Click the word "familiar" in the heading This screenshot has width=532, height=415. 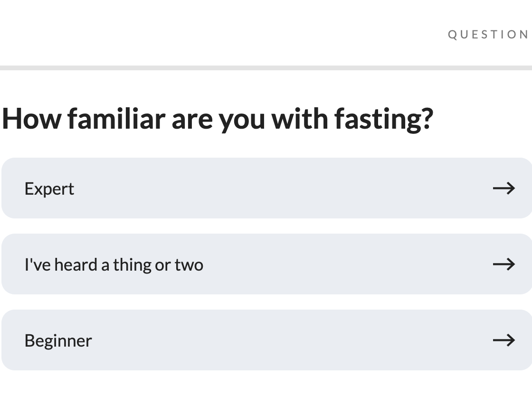click(x=116, y=118)
